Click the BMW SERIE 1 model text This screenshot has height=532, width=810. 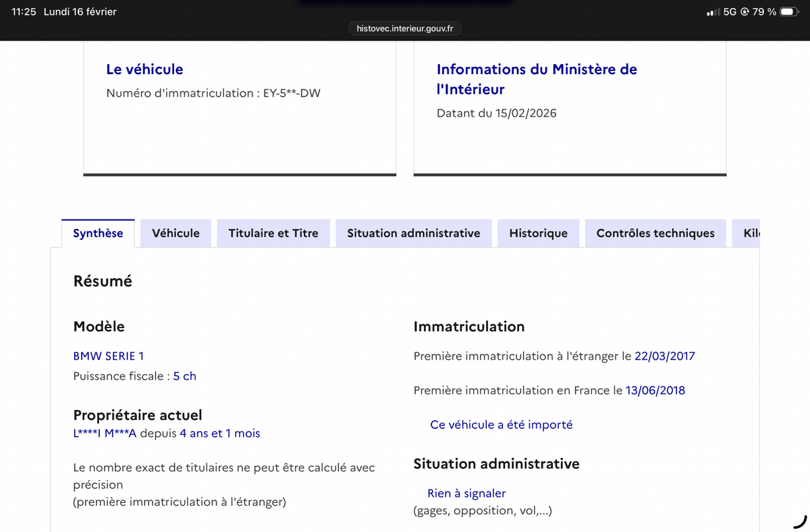109,356
